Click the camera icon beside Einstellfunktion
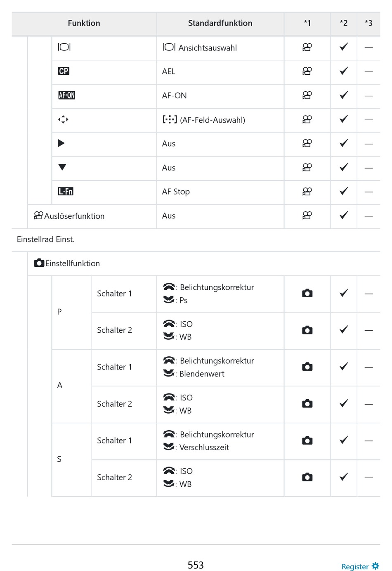392x571 pixels. tap(39, 263)
